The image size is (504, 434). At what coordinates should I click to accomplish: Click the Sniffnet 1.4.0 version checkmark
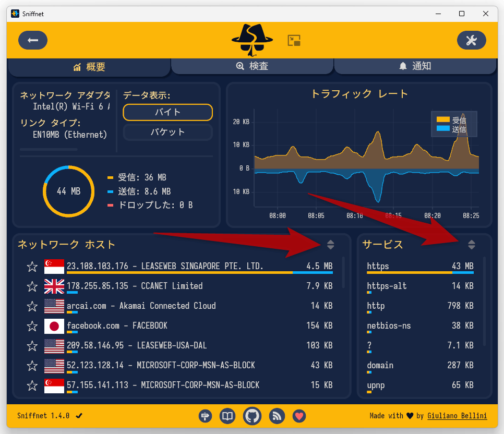[79, 416]
